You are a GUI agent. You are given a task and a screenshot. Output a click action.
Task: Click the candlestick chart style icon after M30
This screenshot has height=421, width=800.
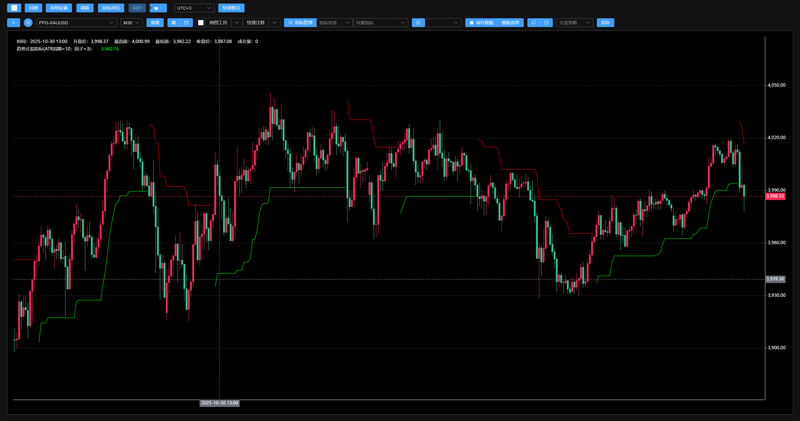(174, 22)
